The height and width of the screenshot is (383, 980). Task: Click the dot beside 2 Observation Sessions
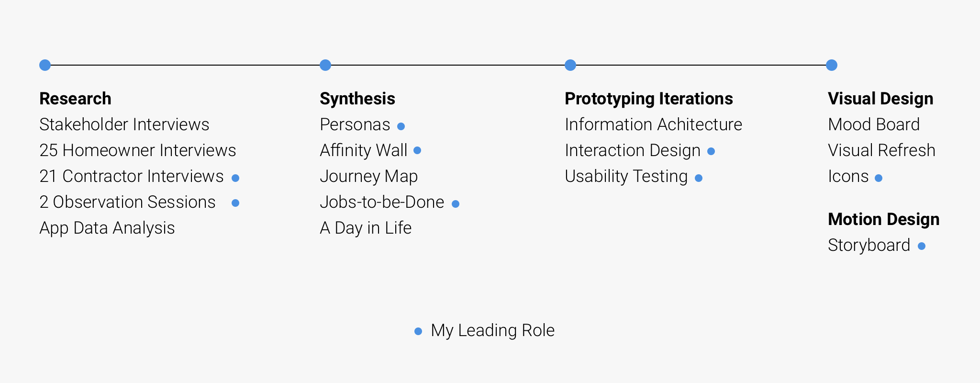(x=235, y=203)
